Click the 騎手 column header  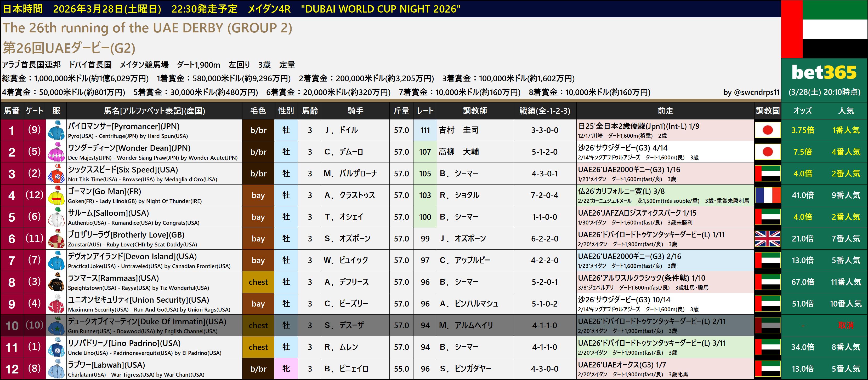(x=355, y=111)
